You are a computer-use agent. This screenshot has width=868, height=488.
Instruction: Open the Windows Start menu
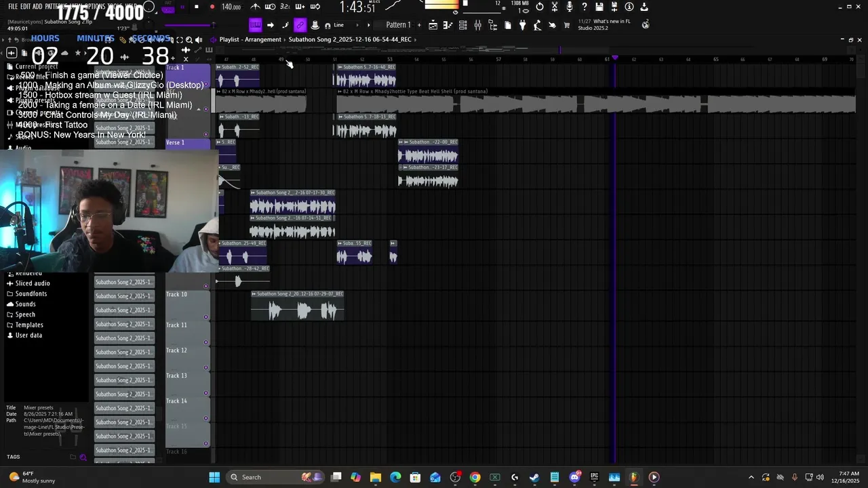214,477
